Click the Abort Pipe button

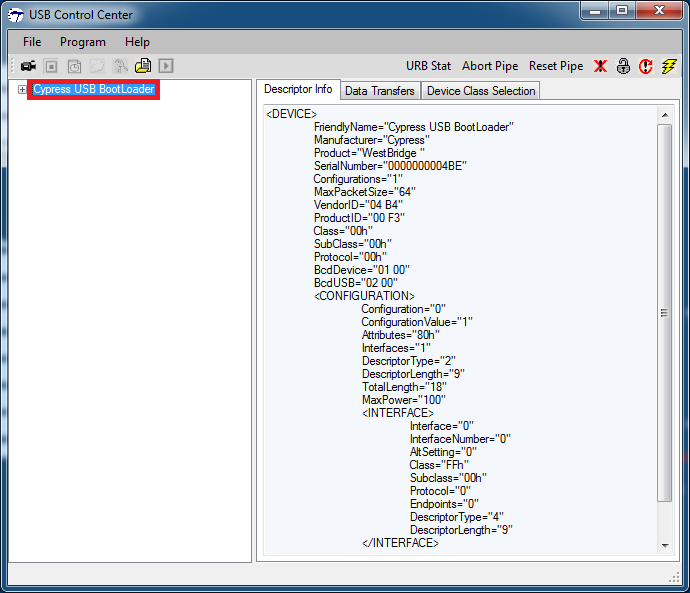pos(490,66)
